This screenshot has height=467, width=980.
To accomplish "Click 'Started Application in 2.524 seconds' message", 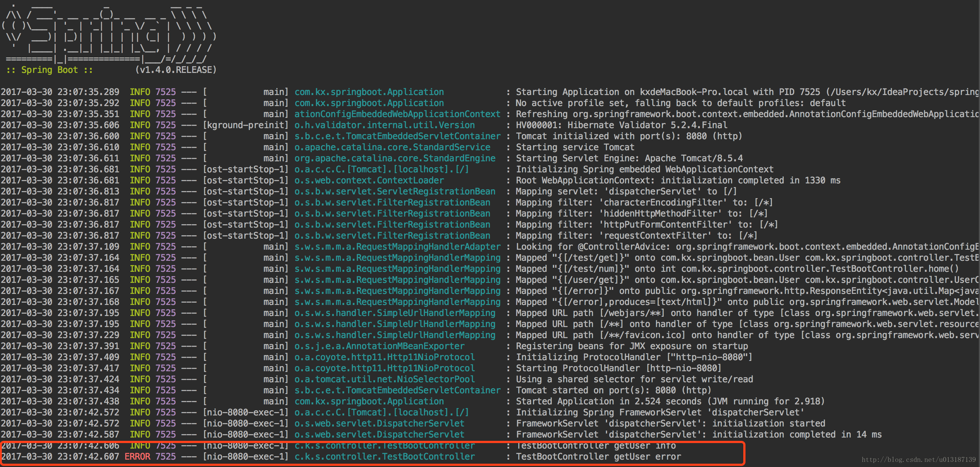I will [670, 401].
